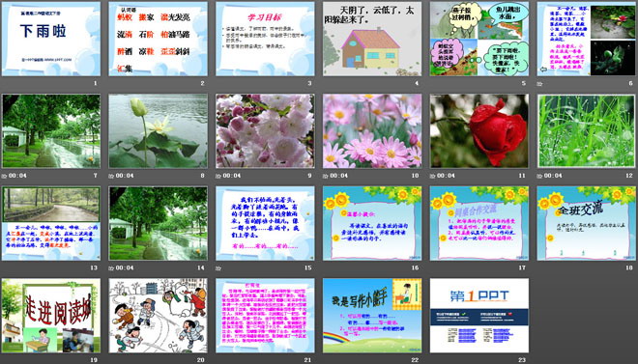Click the 00:04 timing under slide 14
The height and width of the screenshot is (364, 638).
coord(125,268)
